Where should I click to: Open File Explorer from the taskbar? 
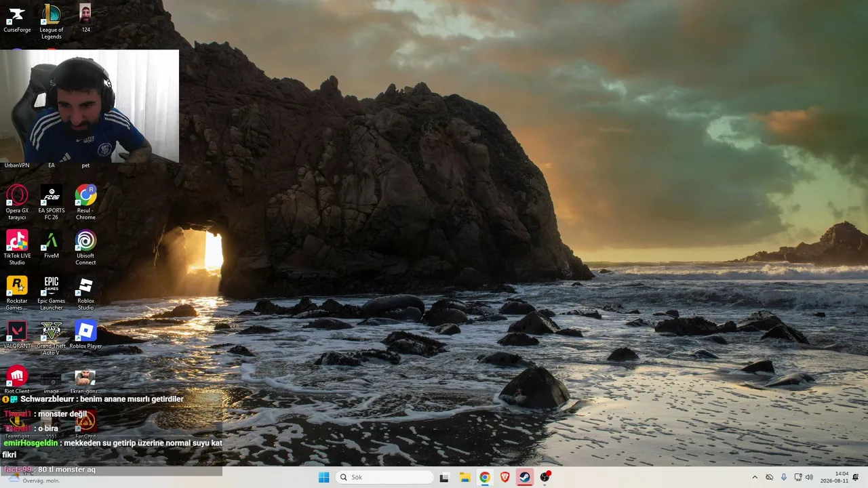(x=465, y=477)
